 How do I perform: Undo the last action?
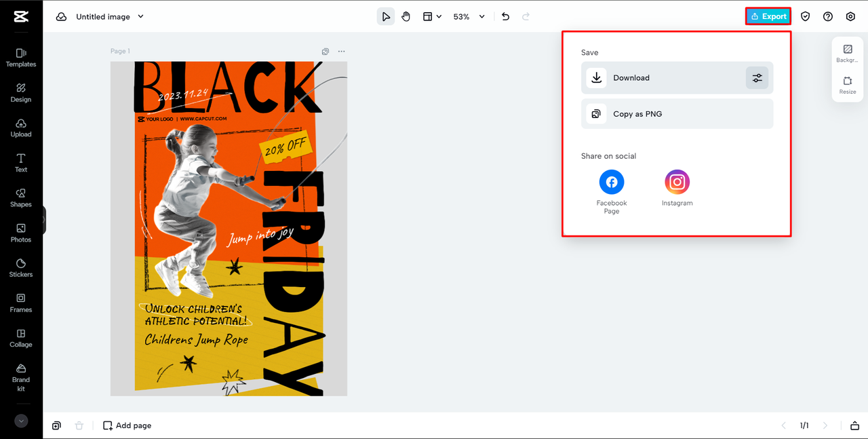click(505, 16)
